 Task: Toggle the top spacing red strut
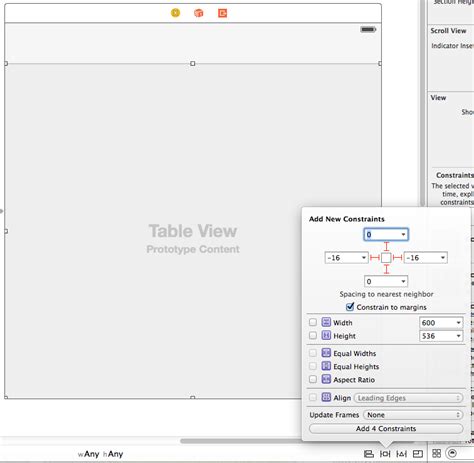click(386, 247)
